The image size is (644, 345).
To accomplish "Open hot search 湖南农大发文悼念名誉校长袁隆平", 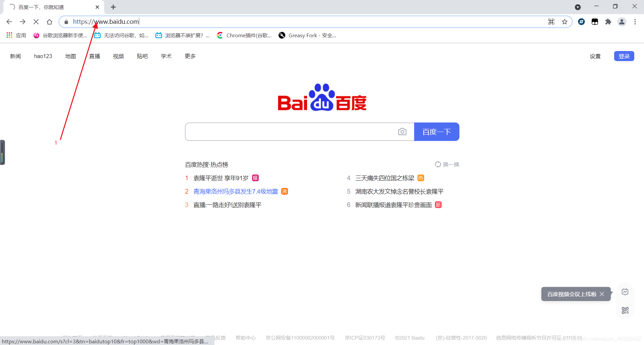I will coord(399,192).
